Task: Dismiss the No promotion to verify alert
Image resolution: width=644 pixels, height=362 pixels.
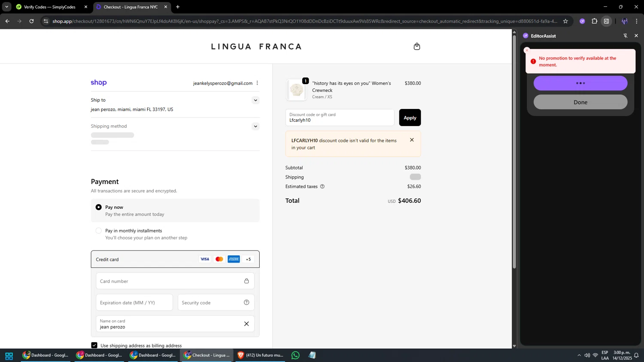Action: [527, 50]
